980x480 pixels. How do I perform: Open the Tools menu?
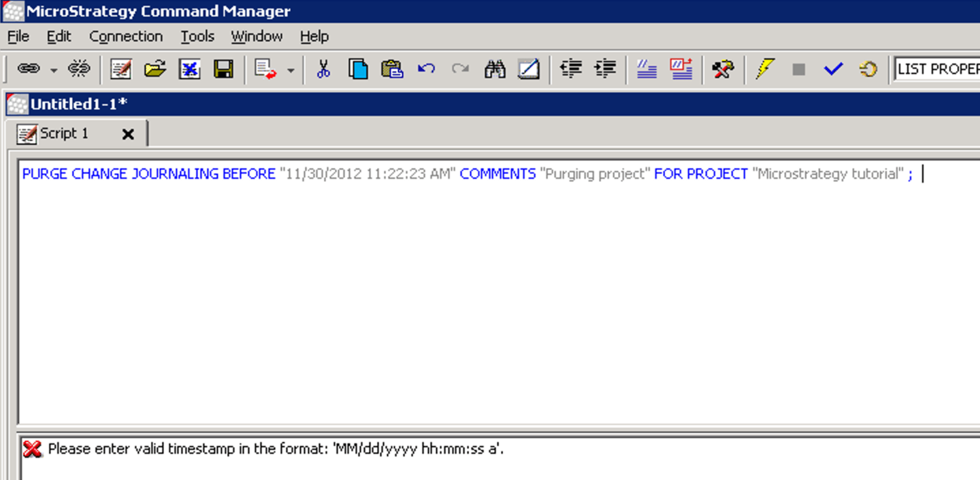(x=197, y=37)
